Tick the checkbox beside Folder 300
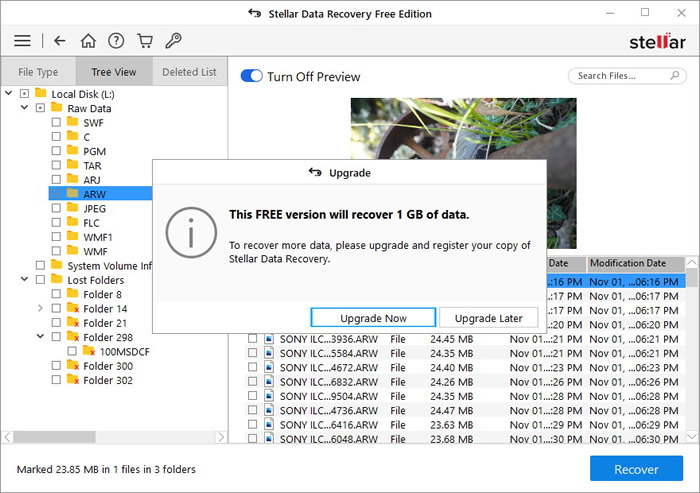The width and height of the screenshot is (700, 493). click(56, 366)
